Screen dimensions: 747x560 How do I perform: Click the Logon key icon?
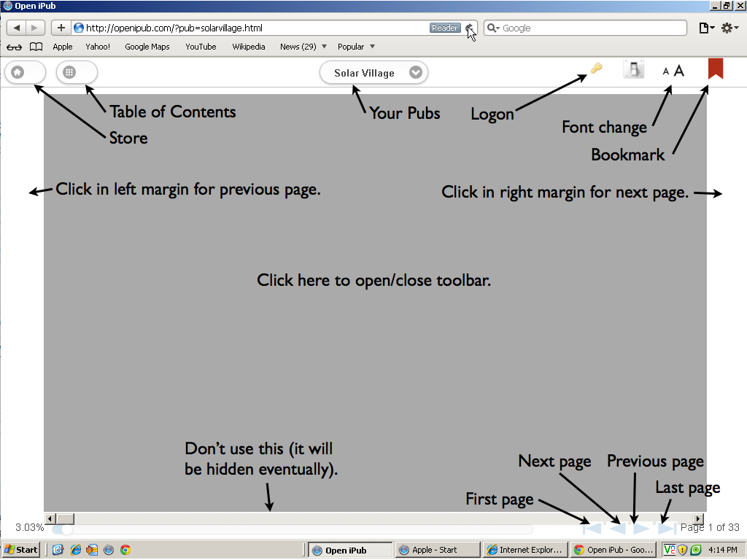point(597,69)
